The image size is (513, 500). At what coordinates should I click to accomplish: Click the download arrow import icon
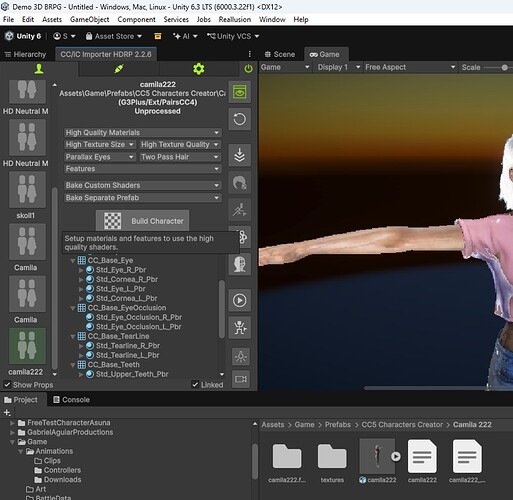pyautogui.click(x=240, y=155)
